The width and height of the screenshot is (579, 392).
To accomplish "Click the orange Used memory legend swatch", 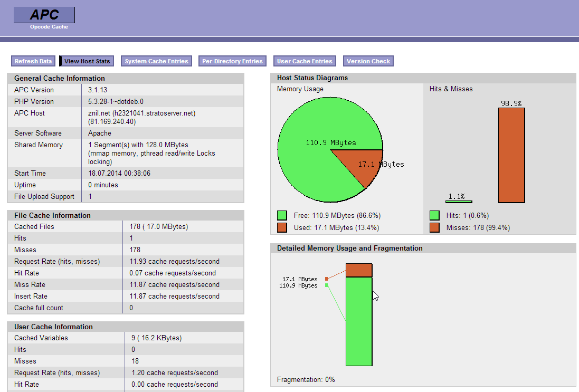I will [x=282, y=227].
